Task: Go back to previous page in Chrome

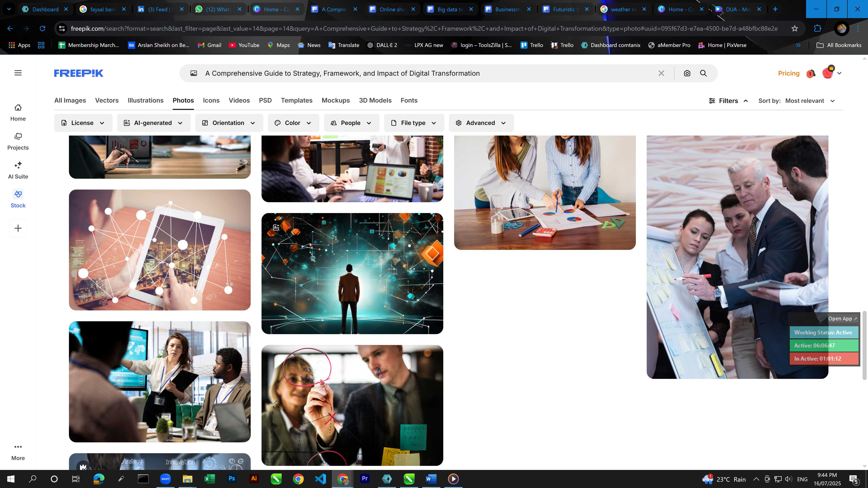Action: click(10, 28)
